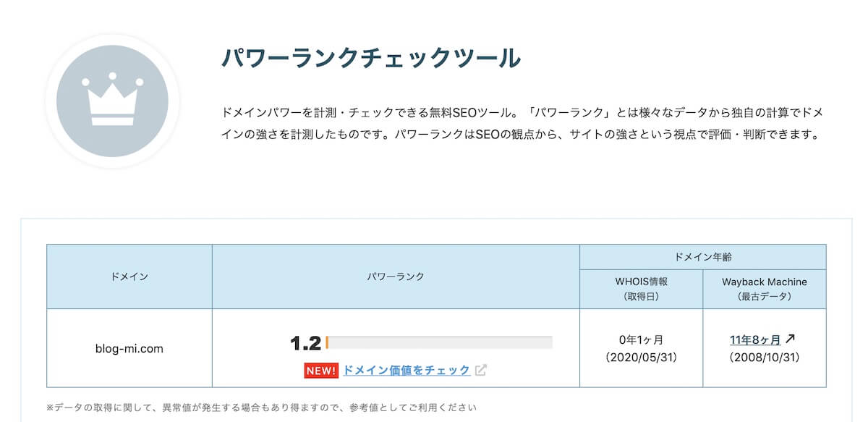Click the red NEW! badge
The width and height of the screenshot is (868, 422).
tap(321, 371)
